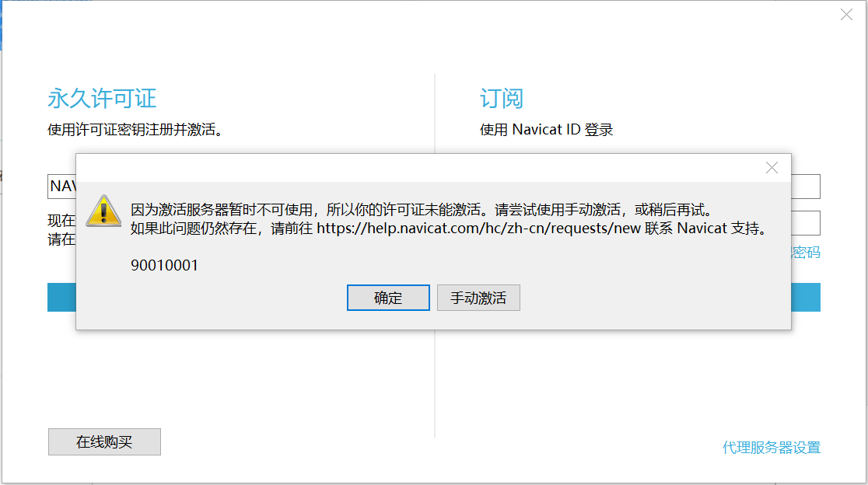Click the error code 90010001 text

164,266
